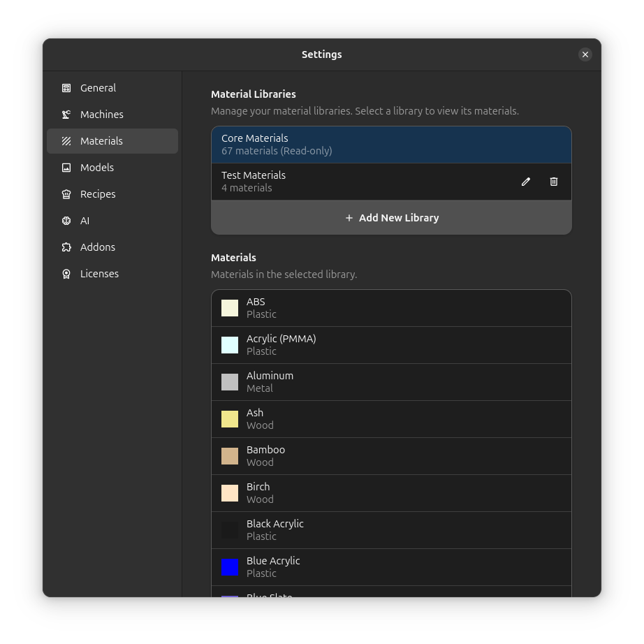This screenshot has width=644, height=644.
Task: Click the Addons puzzle-piece icon
Action: click(66, 247)
